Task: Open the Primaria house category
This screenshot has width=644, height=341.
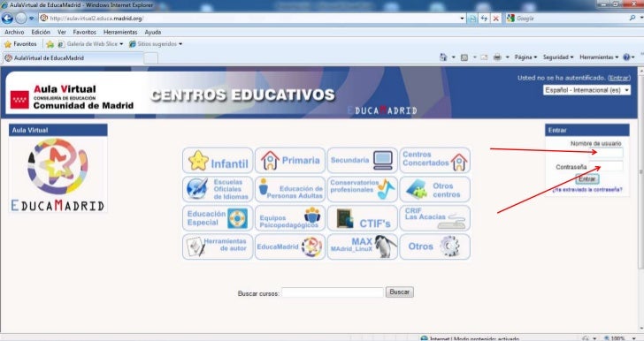Action: (x=290, y=161)
